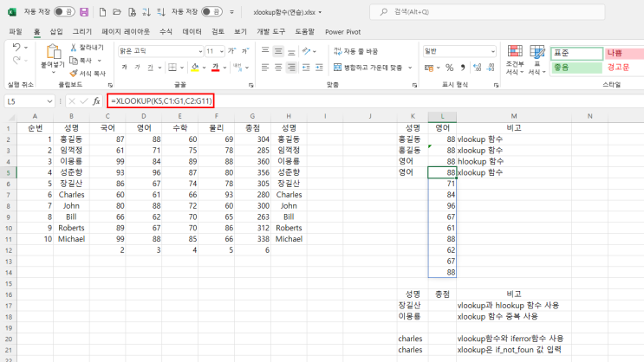Click the Insert Function fx icon

(x=96, y=101)
